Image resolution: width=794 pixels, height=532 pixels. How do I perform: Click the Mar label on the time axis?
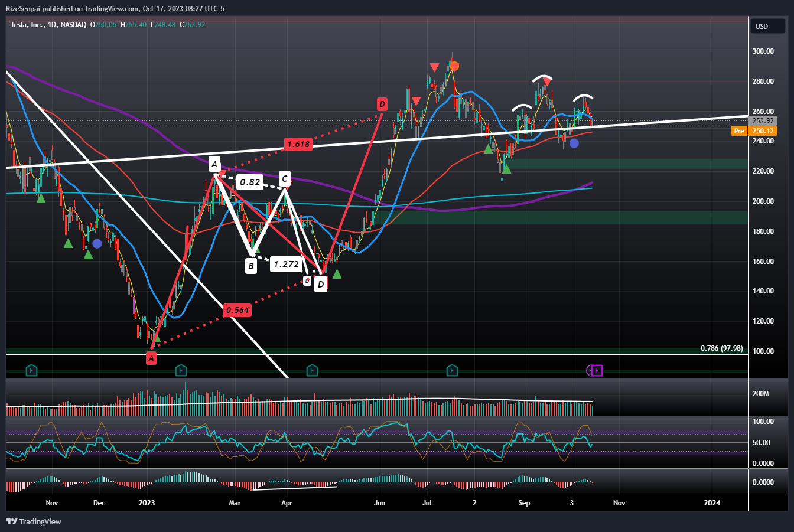point(235,503)
